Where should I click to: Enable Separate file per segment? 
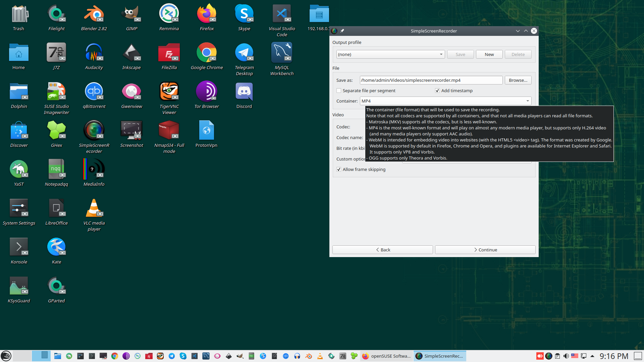[x=339, y=90]
